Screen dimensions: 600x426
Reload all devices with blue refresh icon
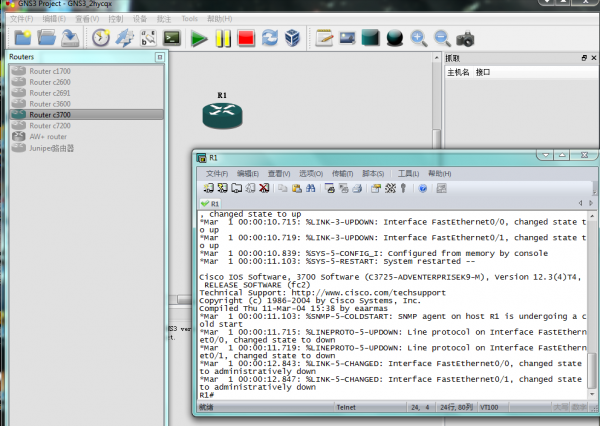point(270,38)
